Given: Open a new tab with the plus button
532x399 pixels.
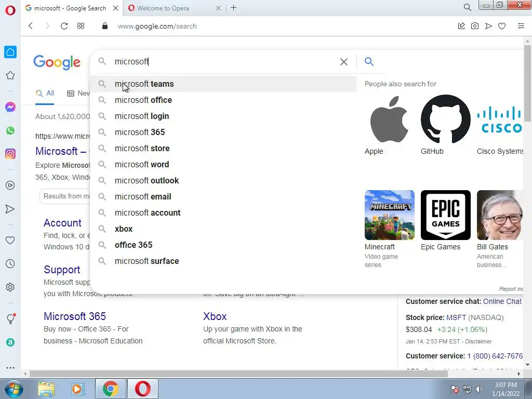Looking at the screenshot, I should [233, 8].
